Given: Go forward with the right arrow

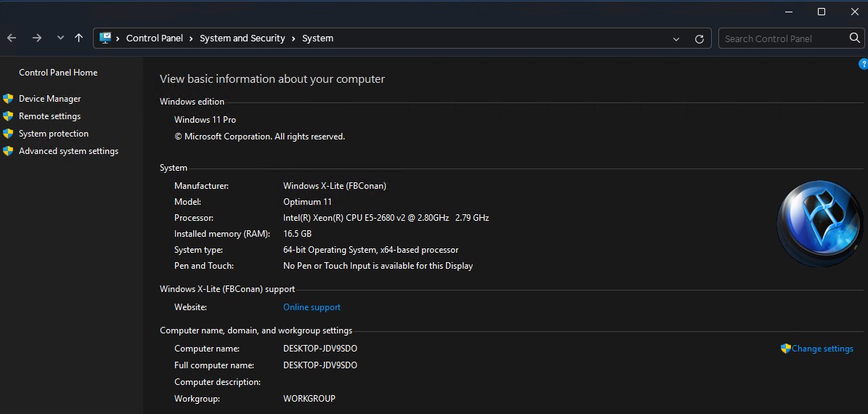Looking at the screenshot, I should tap(37, 38).
